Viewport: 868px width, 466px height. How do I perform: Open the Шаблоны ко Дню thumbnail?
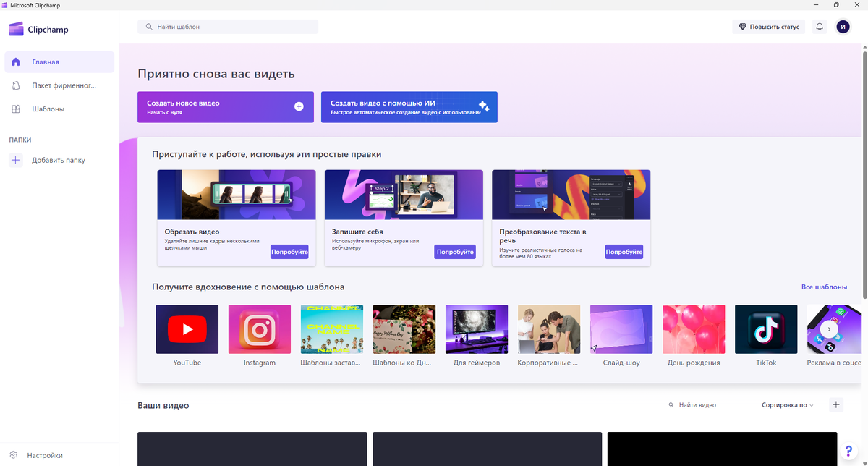tap(404, 329)
